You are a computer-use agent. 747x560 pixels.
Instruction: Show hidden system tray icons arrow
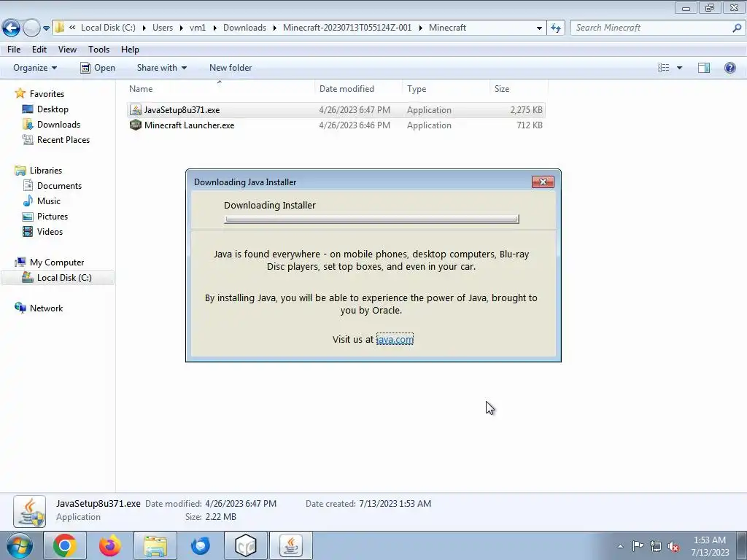coord(620,546)
